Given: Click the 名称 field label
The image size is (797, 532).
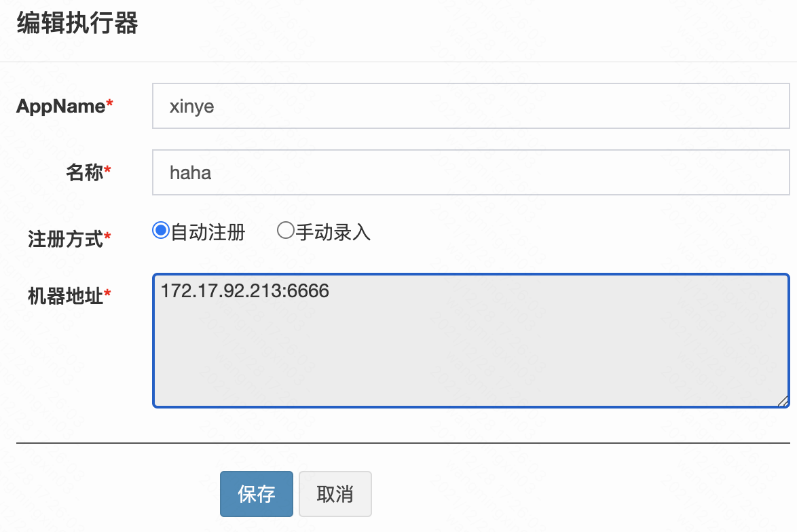Looking at the screenshot, I should tap(84, 173).
